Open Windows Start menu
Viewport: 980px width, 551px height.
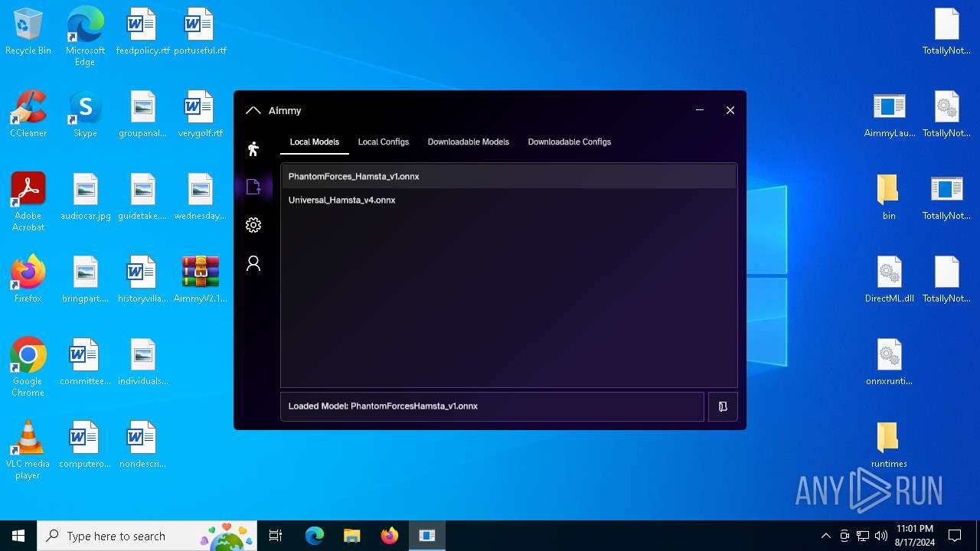[18, 536]
